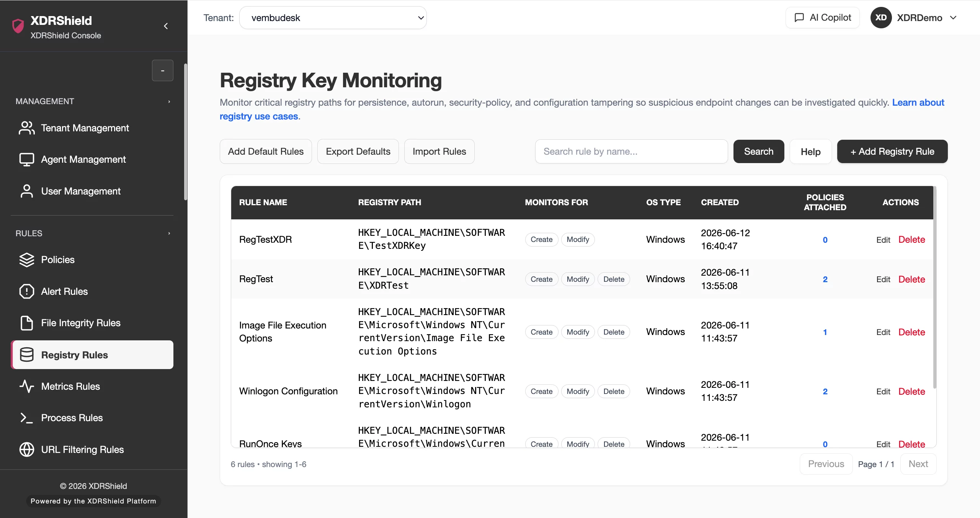Click the Previous pagination button
Screen dimensions: 980x518
point(826,464)
